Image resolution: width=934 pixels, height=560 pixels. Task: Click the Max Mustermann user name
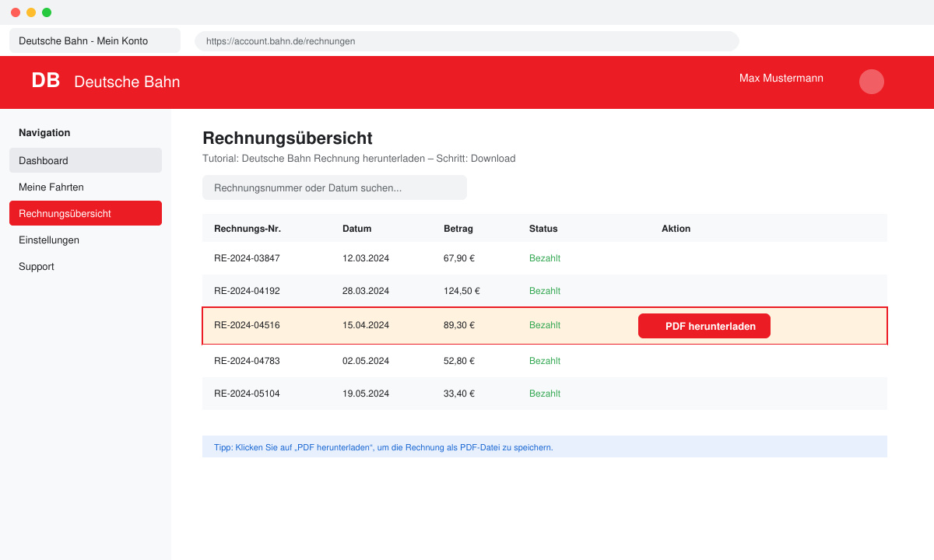781,78
